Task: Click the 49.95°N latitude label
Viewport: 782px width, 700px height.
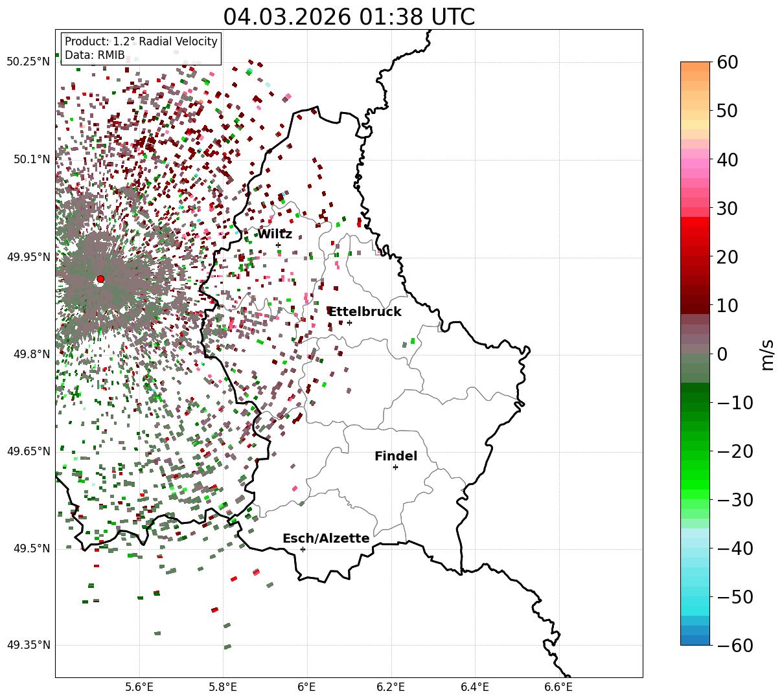Action: 28,257
